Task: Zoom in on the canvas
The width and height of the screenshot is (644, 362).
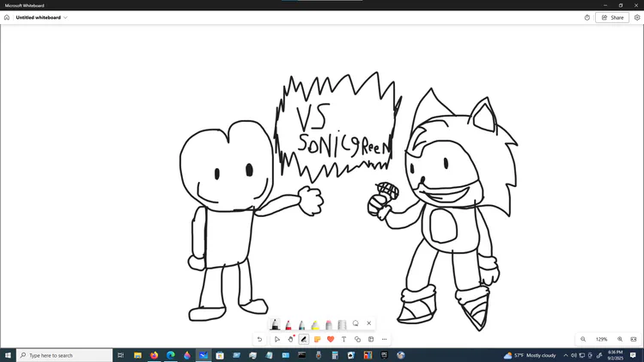Action: pyautogui.click(x=620, y=340)
